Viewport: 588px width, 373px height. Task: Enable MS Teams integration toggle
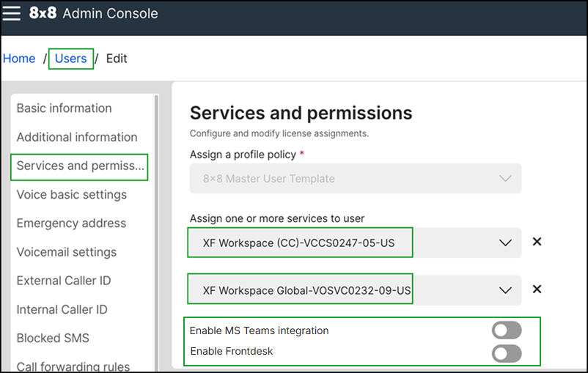tap(507, 330)
